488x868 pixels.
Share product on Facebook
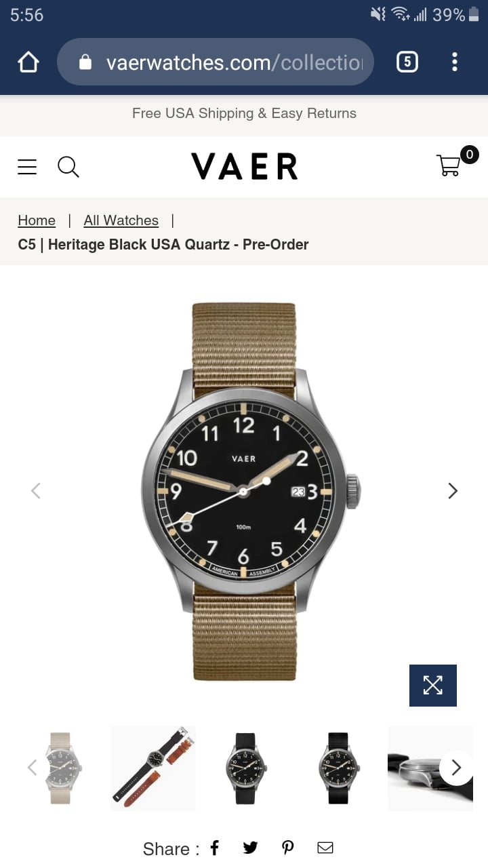(215, 848)
